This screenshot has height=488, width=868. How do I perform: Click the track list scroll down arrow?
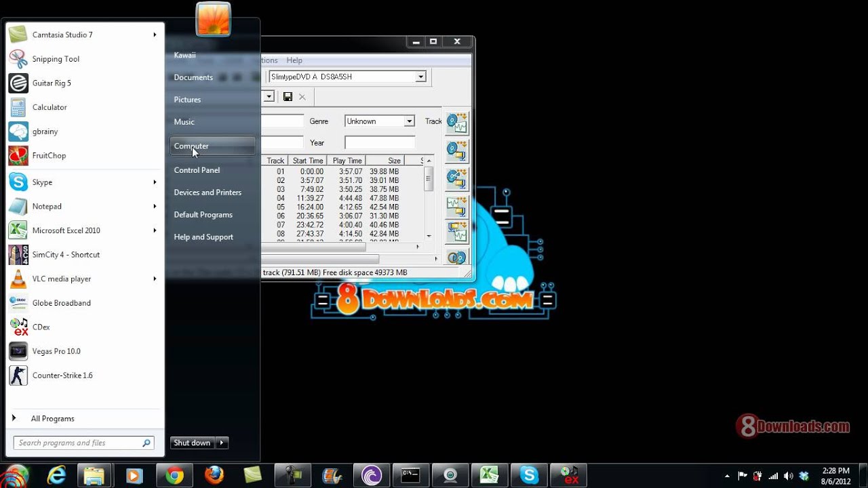click(429, 236)
